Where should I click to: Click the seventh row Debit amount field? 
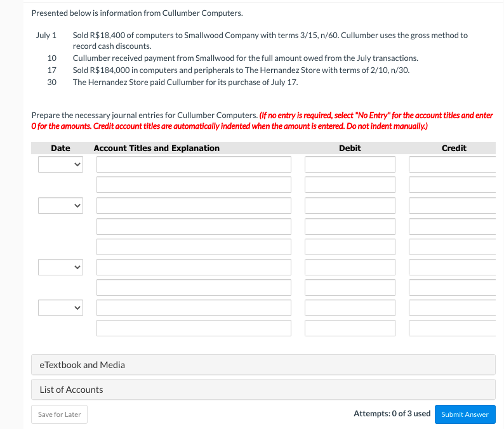click(350, 287)
